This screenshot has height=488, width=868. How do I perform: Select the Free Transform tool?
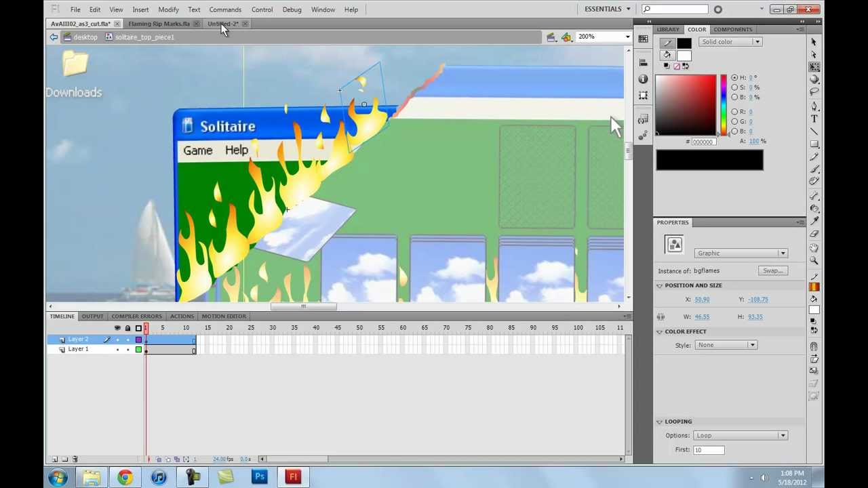[814, 67]
